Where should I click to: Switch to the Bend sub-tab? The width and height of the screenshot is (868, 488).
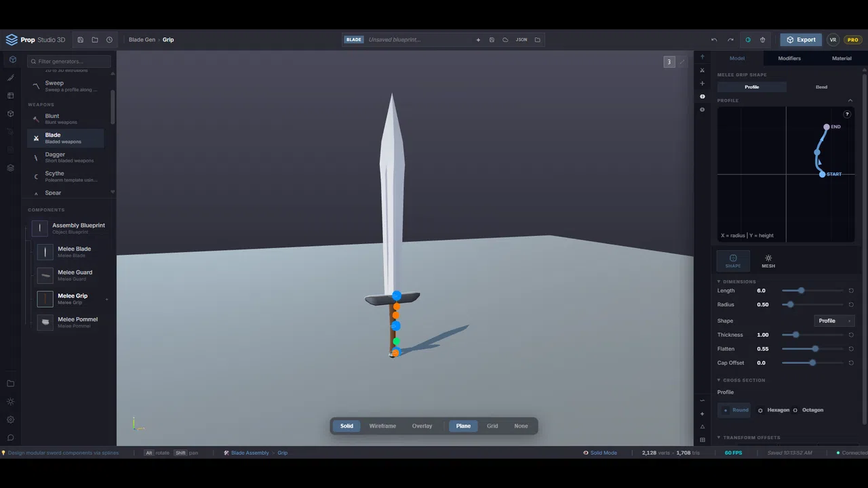click(x=821, y=87)
